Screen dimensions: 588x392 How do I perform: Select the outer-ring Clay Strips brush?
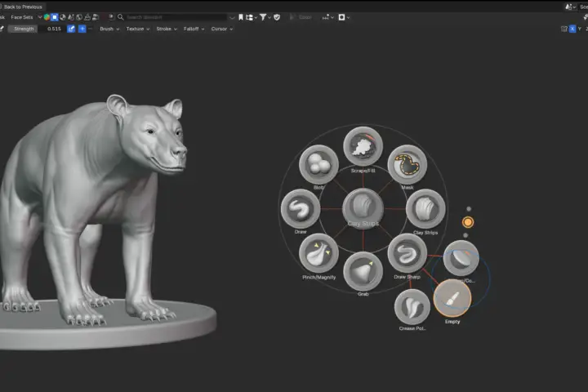point(425,208)
